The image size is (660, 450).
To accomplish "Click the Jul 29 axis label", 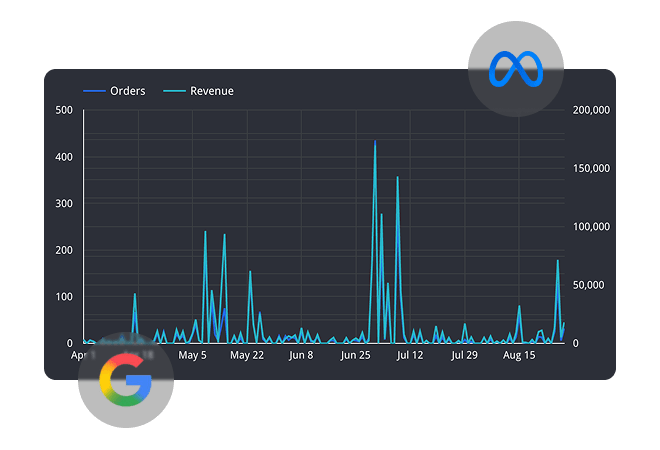I will click(x=464, y=355).
